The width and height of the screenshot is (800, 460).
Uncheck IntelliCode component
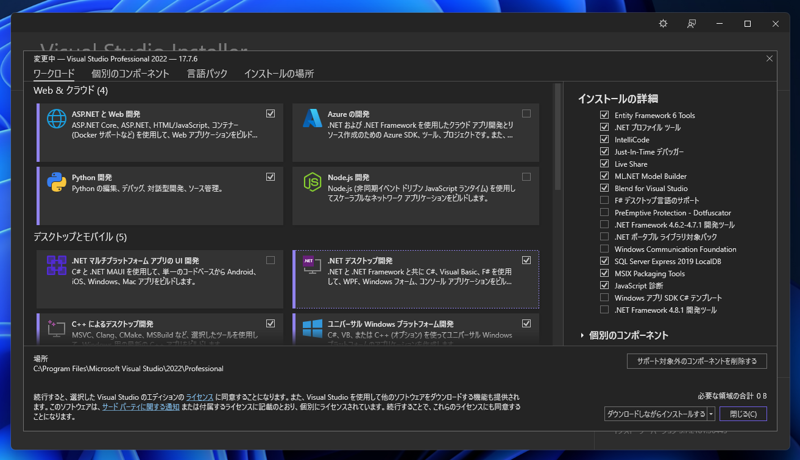[604, 139]
